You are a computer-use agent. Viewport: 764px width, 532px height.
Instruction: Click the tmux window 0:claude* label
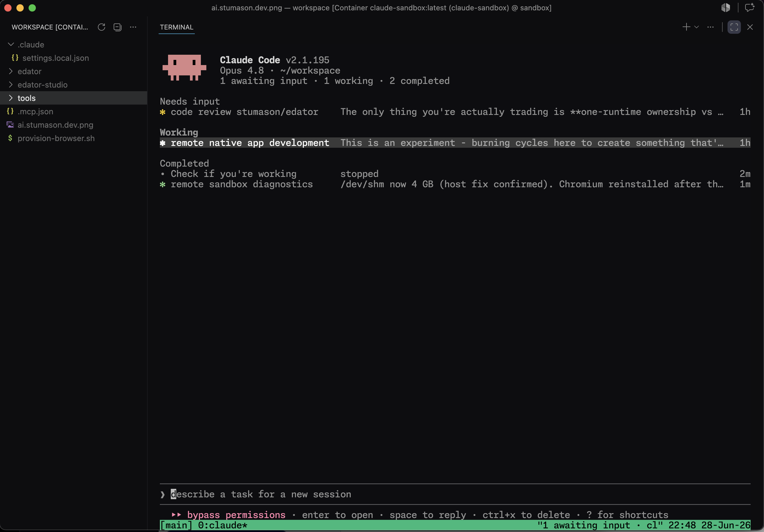click(223, 525)
